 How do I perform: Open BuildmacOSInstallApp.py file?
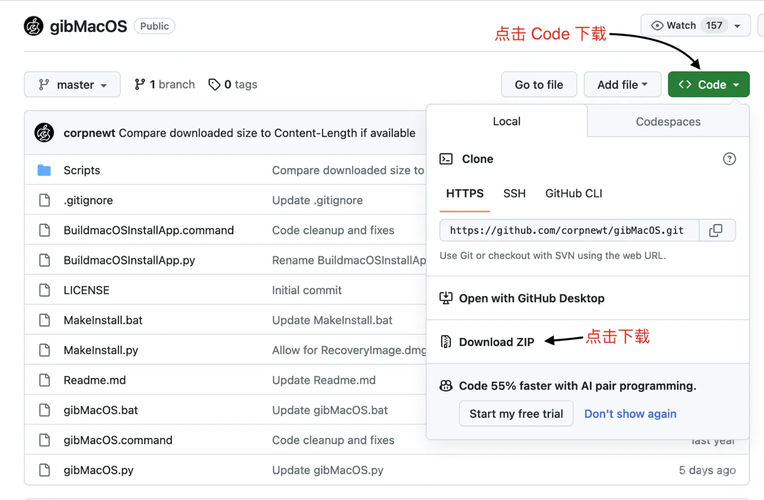[129, 260]
